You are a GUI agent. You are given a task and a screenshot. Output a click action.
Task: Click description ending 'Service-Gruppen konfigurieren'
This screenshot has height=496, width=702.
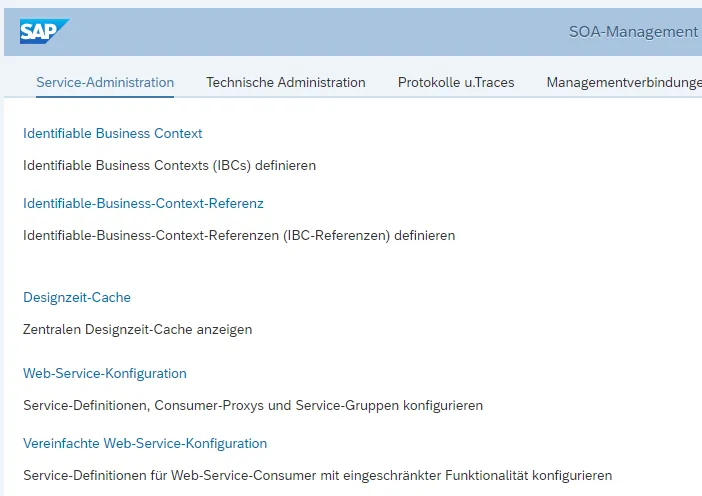click(253, 405)
